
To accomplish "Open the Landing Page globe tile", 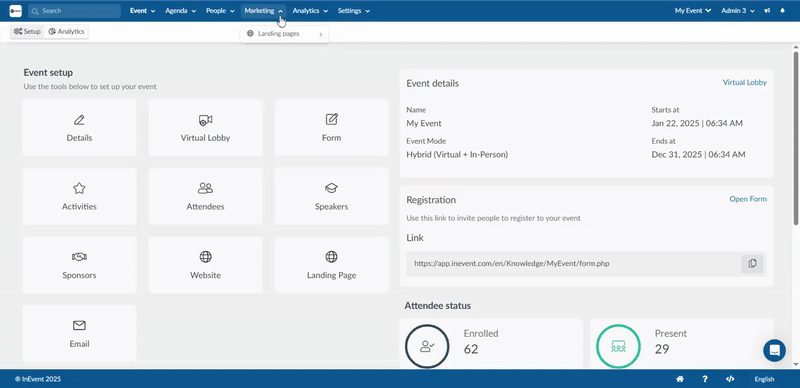I will [332, 265].
